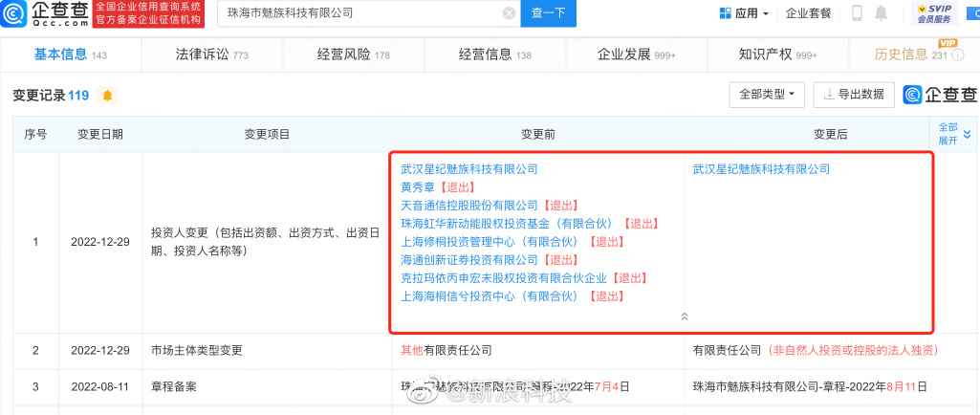The image size is (980, 415).
Task: Select the 市场主体类型变更 cell
Action: click(267, 351)
